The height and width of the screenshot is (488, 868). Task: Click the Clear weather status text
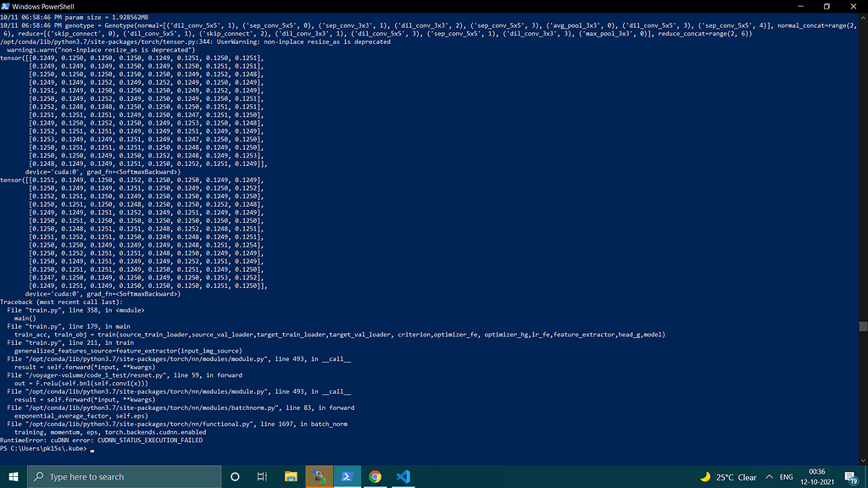click(x=747, y=476)
